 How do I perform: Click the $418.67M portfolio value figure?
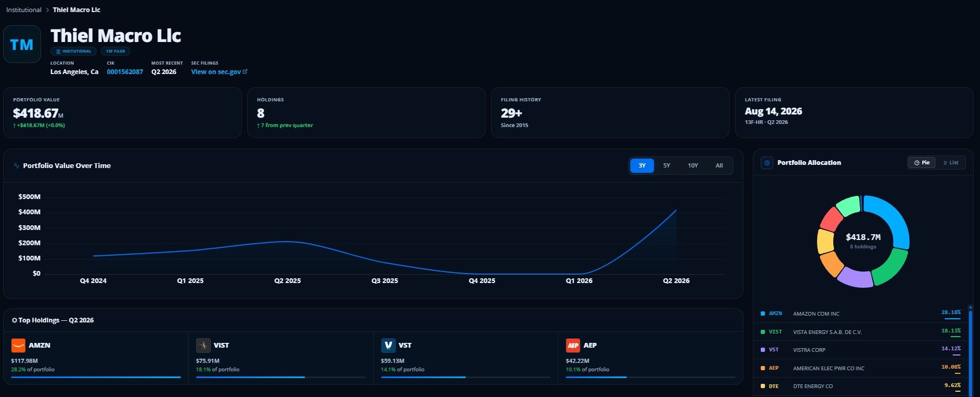(x=38, y=113)
